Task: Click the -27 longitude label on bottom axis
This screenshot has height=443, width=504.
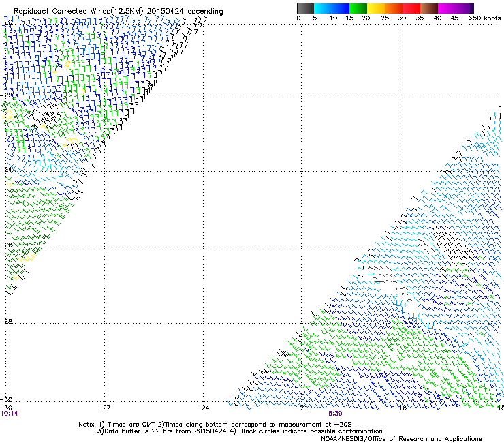Action: (x=104, y=408)
